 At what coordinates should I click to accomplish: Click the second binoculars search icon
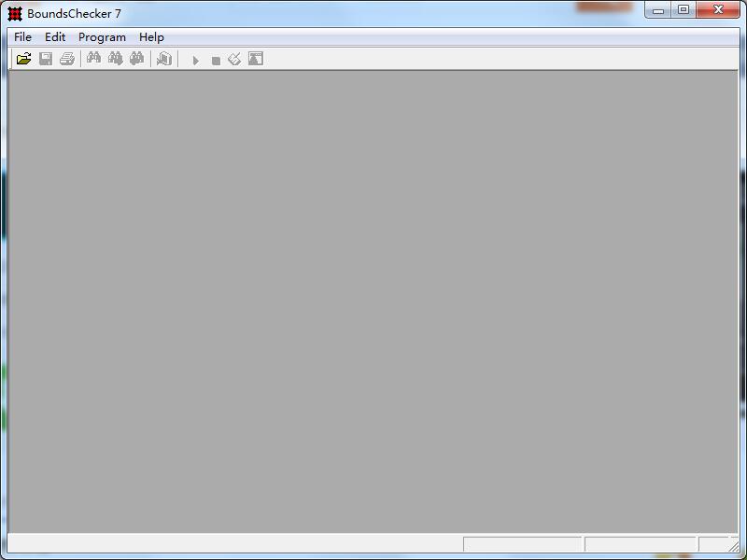tap(115, 59)
